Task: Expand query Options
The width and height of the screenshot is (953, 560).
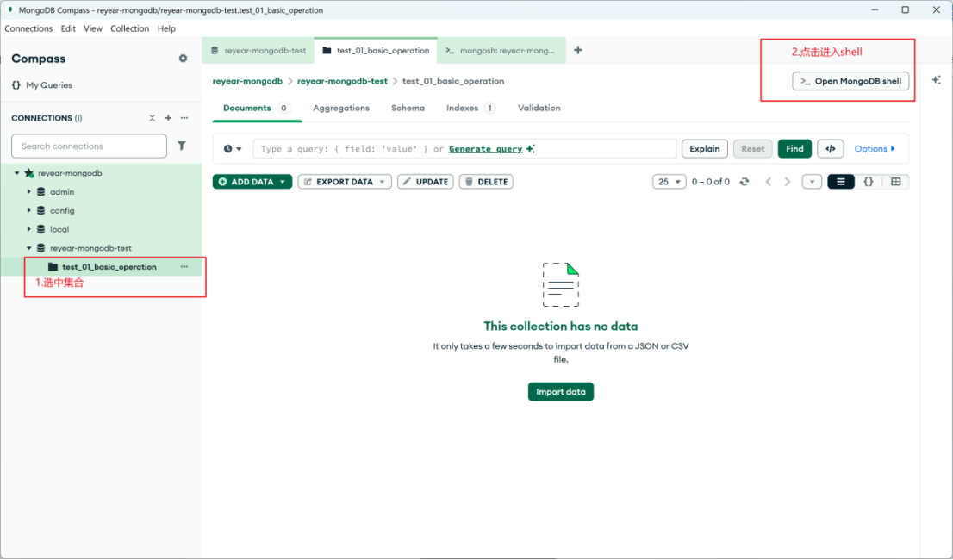Action: coord(875,149)
